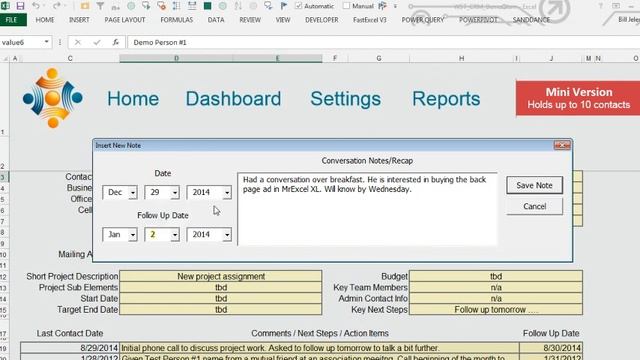This screenshot has height=360, width=640.
Task: Click the Name Box showing value6
Action: tap(21, 42)
